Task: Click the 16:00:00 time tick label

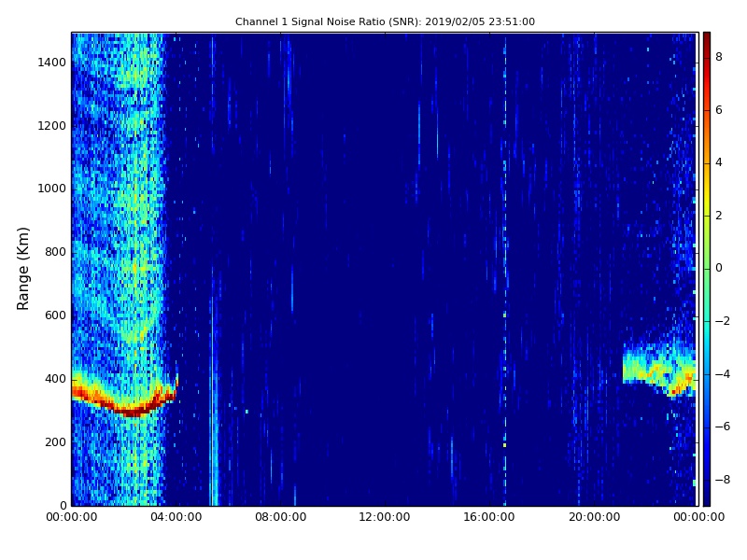Action: tap(489, 517)
